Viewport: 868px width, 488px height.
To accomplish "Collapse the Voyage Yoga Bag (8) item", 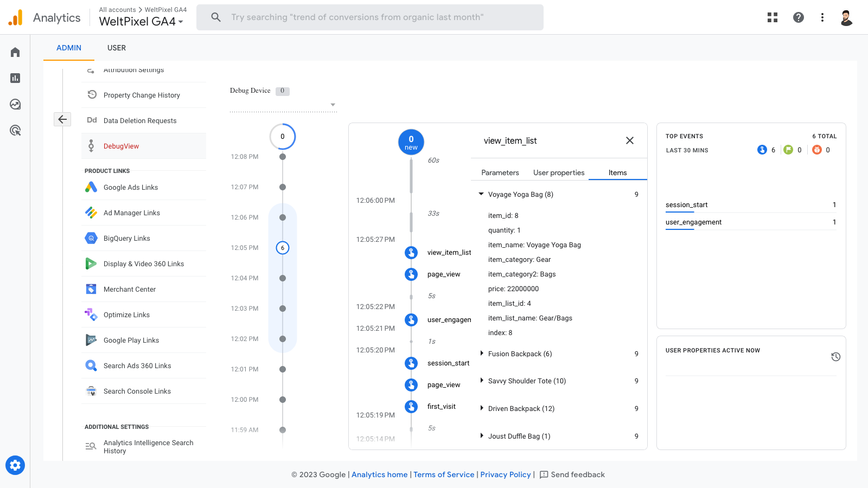I will (x=481, y=194).
